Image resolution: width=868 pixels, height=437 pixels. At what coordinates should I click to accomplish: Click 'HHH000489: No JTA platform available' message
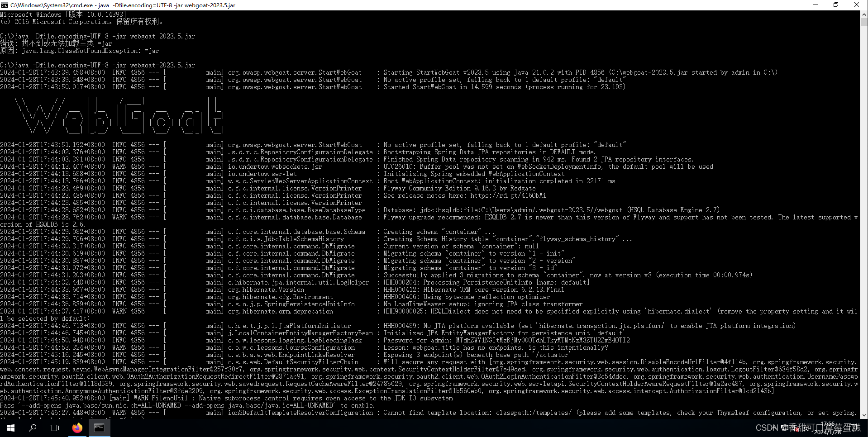[589, 326]
